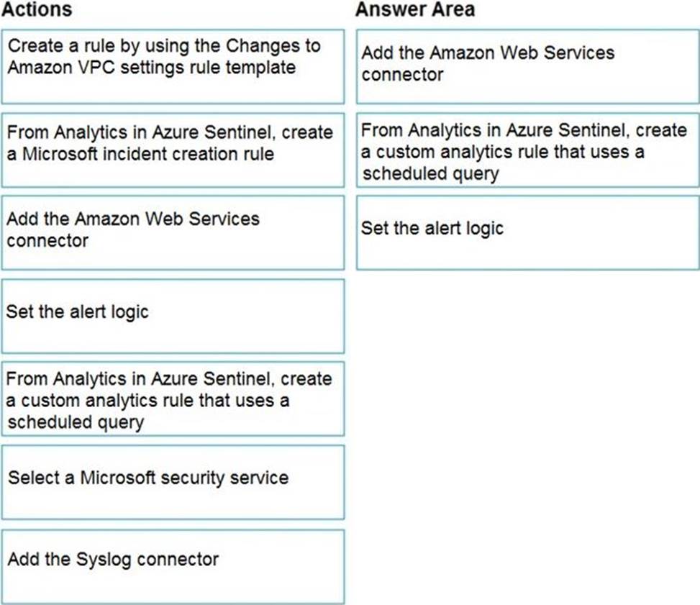Screen dimensions: 700x605
Task: Choose the last item in the Actions list
Action: [173, 566]
